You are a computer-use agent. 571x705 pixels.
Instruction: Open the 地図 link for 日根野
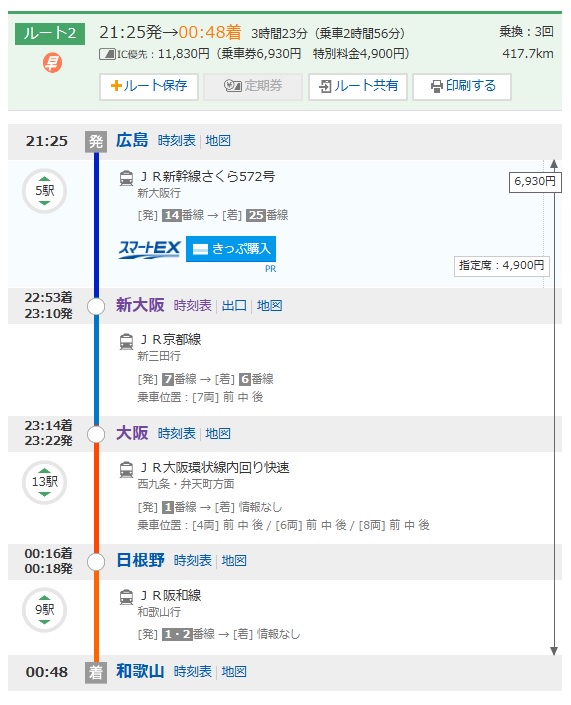tap(234, 561)
